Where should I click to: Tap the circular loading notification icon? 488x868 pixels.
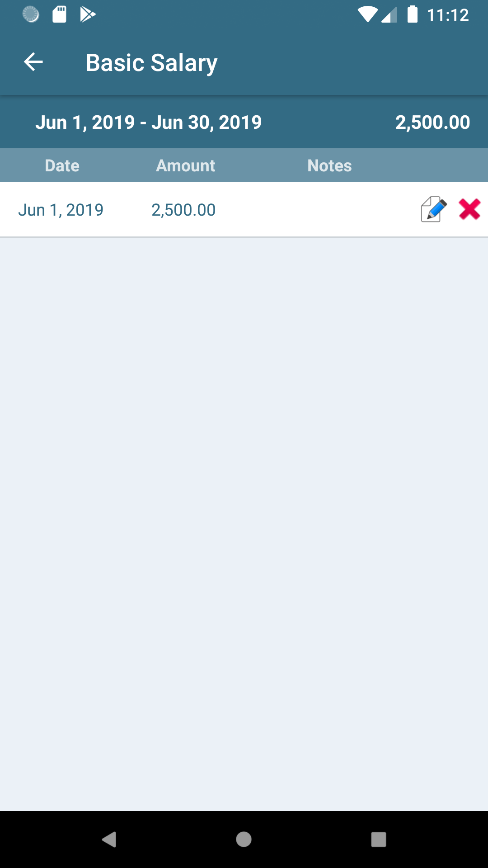(x=31, y=14)
